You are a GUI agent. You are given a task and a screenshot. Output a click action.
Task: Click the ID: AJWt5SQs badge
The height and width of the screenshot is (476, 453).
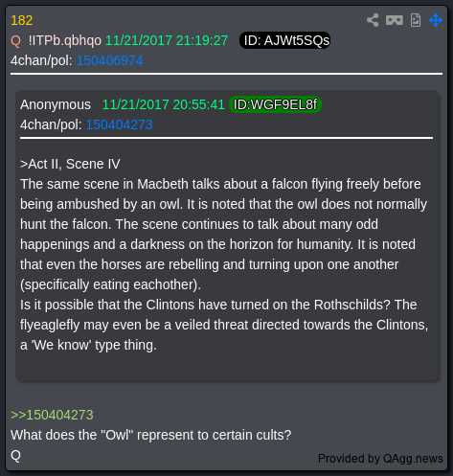pyautogui.click(x=284, y=40)
